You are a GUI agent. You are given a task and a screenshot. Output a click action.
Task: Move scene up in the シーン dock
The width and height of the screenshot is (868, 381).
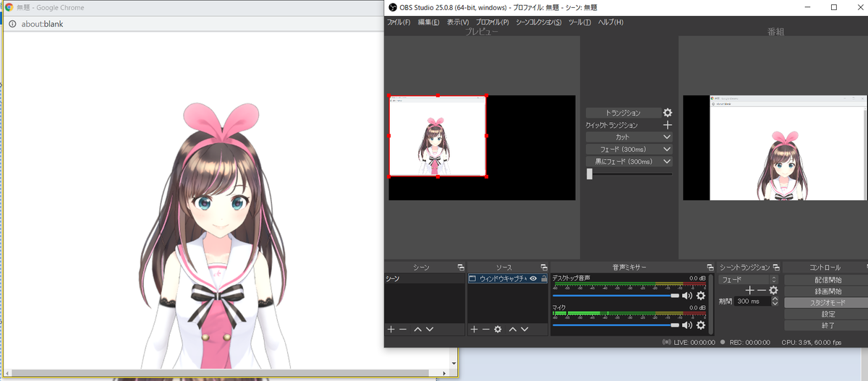[418, 329]
